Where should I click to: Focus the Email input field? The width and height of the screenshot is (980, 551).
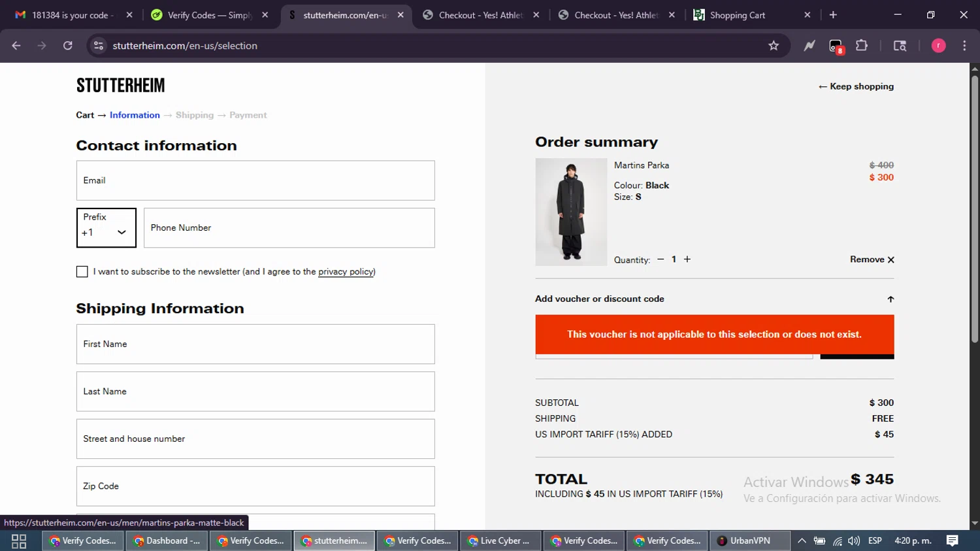click(255, 180)
